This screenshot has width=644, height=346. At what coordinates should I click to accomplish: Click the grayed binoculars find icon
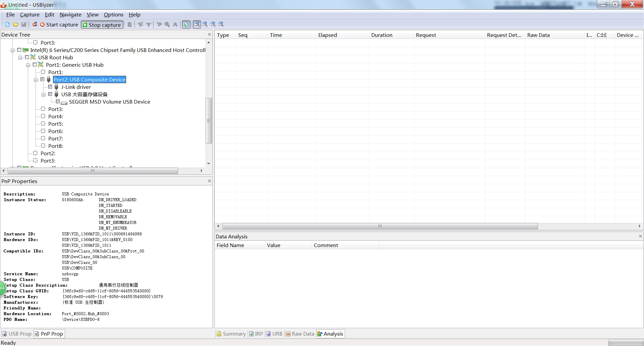coord(175,24)
